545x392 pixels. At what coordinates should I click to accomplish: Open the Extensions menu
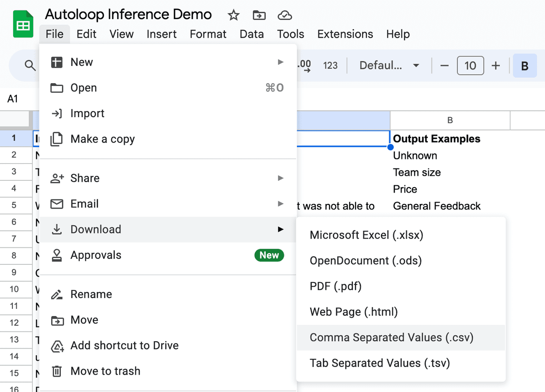345,34
